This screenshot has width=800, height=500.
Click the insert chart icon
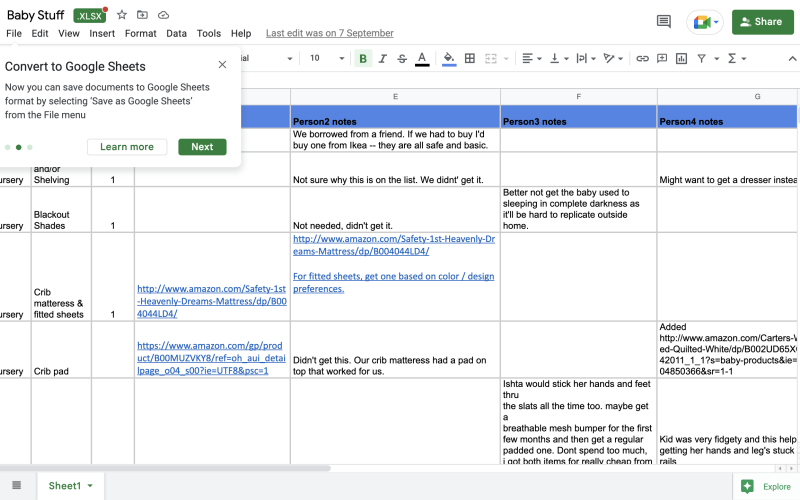click(x=680, y=59)
